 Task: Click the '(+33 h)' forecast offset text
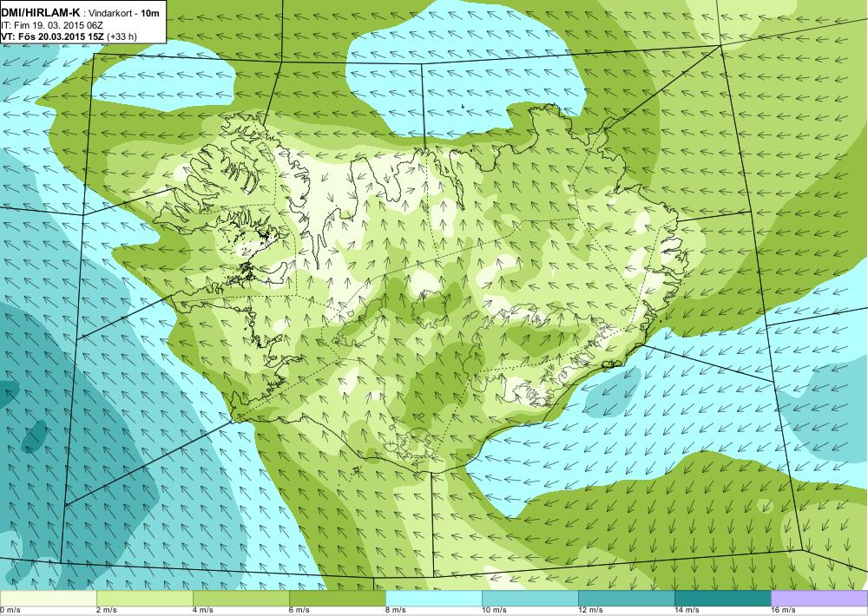[x=122, y=37]
